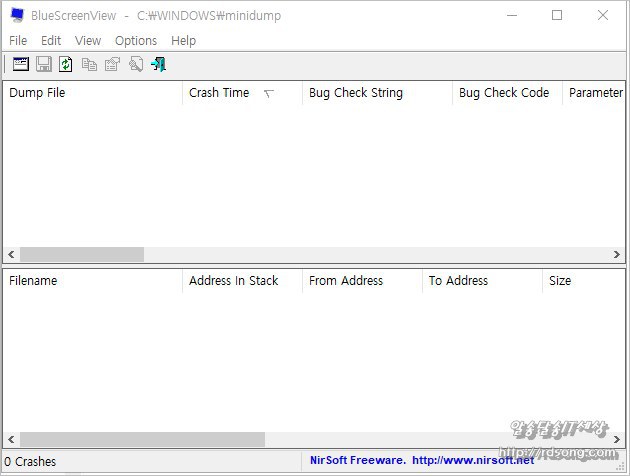Expand the View menu
The image size is (630, 476).
(x=88, y=40)
